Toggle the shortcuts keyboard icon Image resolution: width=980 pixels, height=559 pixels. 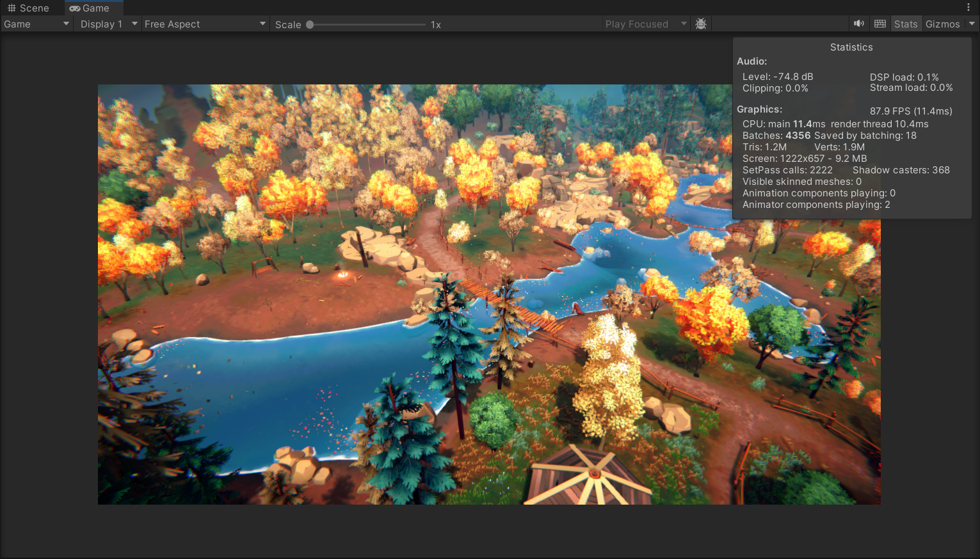tap(880, 24)
